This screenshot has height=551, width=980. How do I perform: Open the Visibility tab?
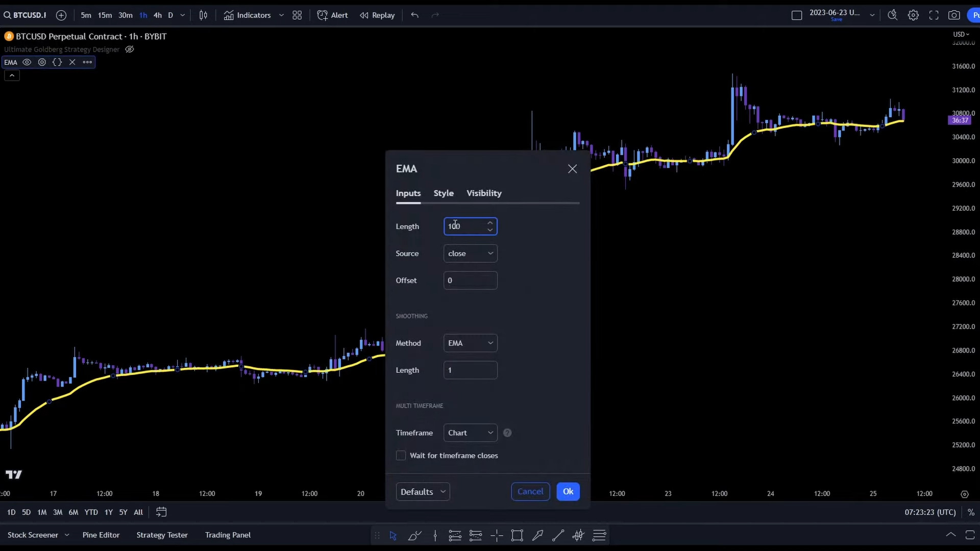tap(484, 193)
